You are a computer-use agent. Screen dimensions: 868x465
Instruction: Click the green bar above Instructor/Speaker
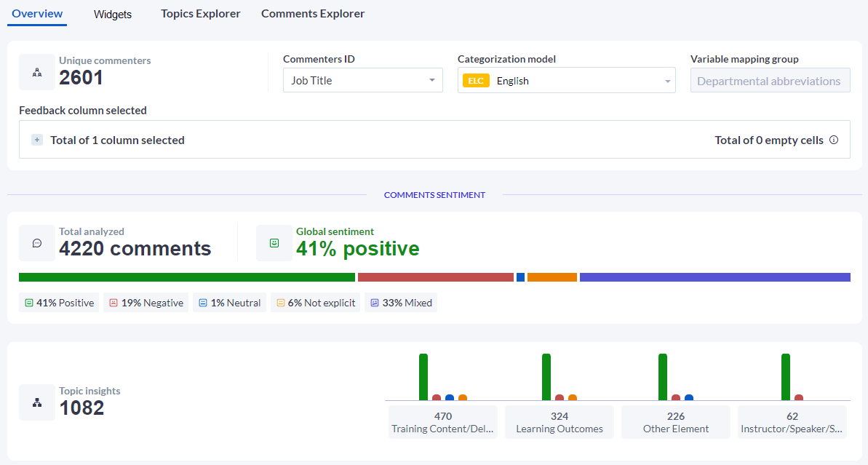coord(786,377)
